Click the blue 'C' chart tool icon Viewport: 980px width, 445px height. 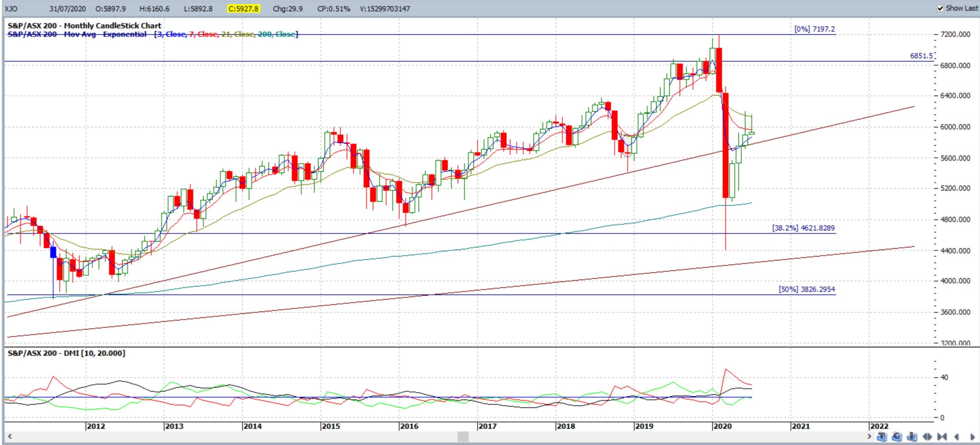[897, 436]
